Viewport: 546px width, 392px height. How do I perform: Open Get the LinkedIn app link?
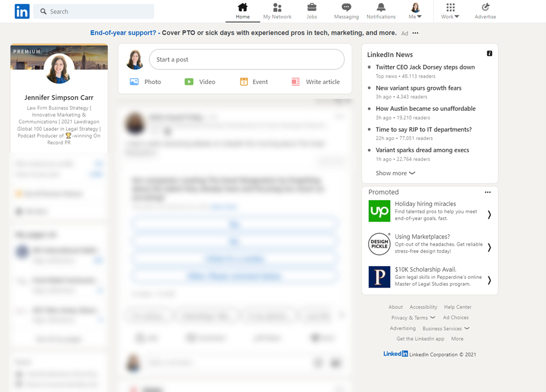421,339
